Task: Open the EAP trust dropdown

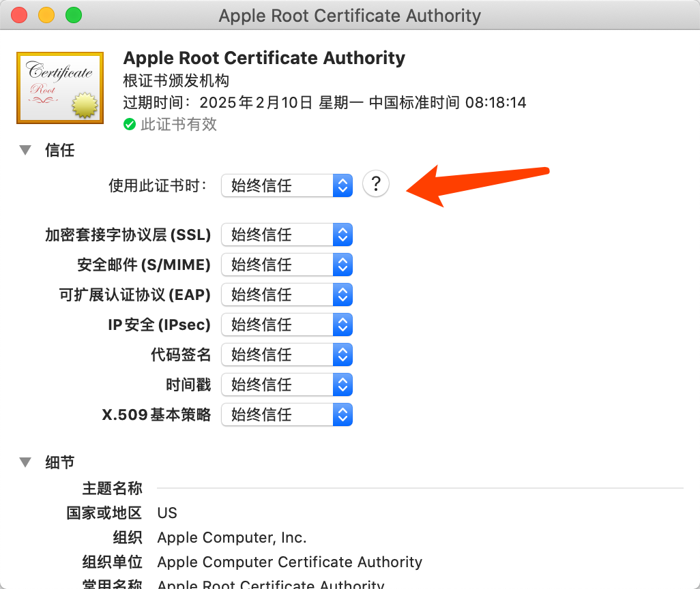Action: click(x=287, y=294)
